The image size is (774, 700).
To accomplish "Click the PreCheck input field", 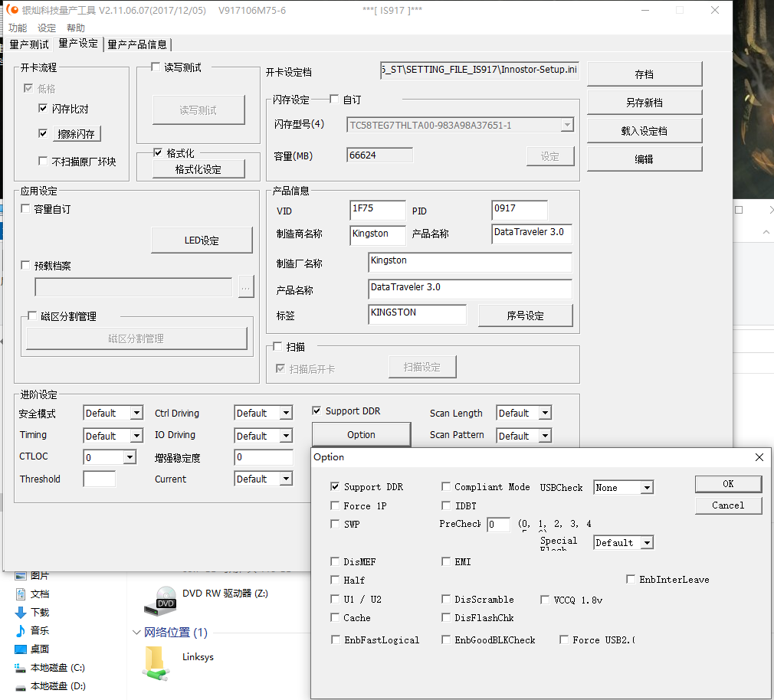I will (x=498, y=525).
